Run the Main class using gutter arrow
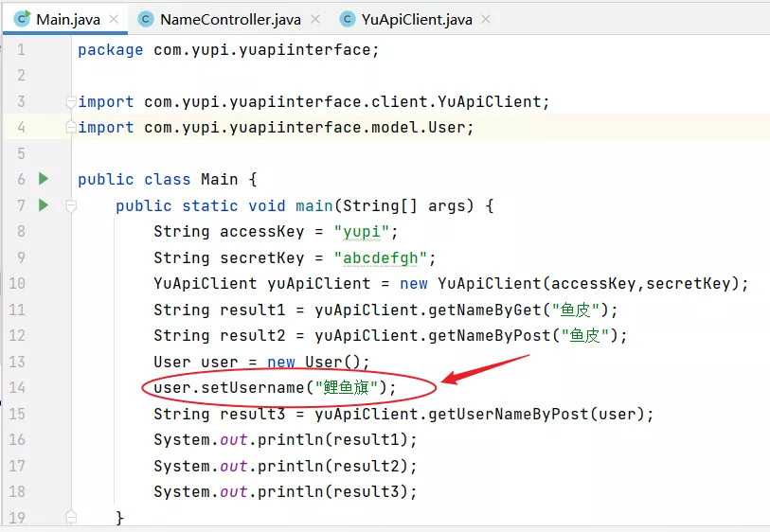 point(44,179)
